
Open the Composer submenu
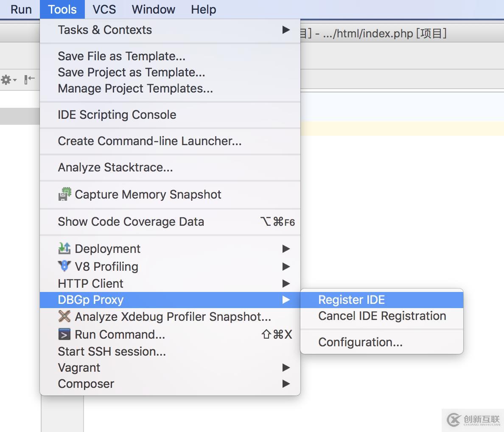pos(170,384)
